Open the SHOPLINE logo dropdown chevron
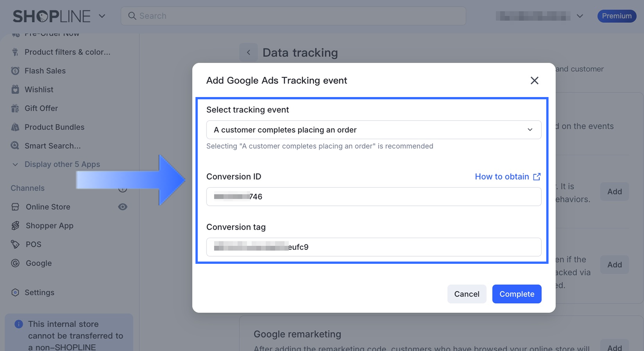This screenshot has height=351, width=644. [102, 16]
